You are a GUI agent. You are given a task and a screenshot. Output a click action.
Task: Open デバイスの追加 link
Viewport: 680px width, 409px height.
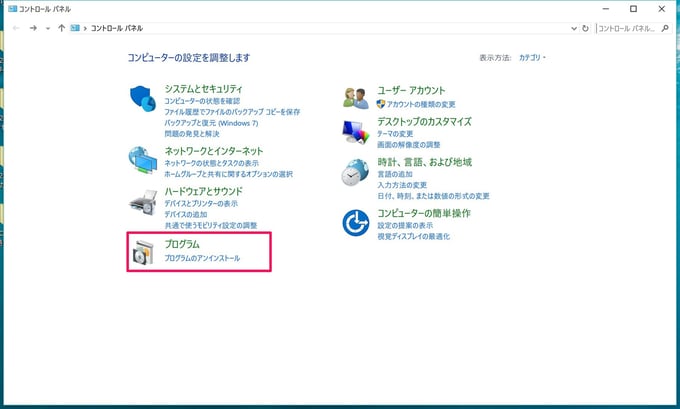pos(186,215)
